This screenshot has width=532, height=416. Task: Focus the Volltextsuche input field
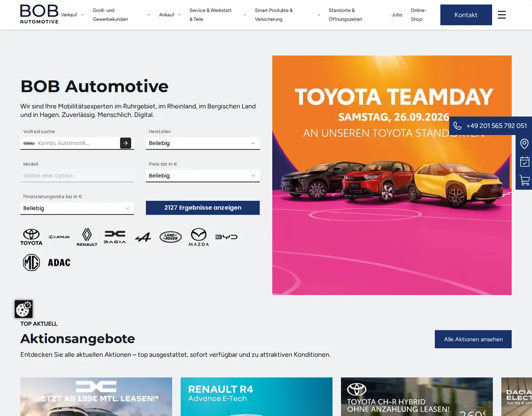pyautogui.click(x=77, y=143)
